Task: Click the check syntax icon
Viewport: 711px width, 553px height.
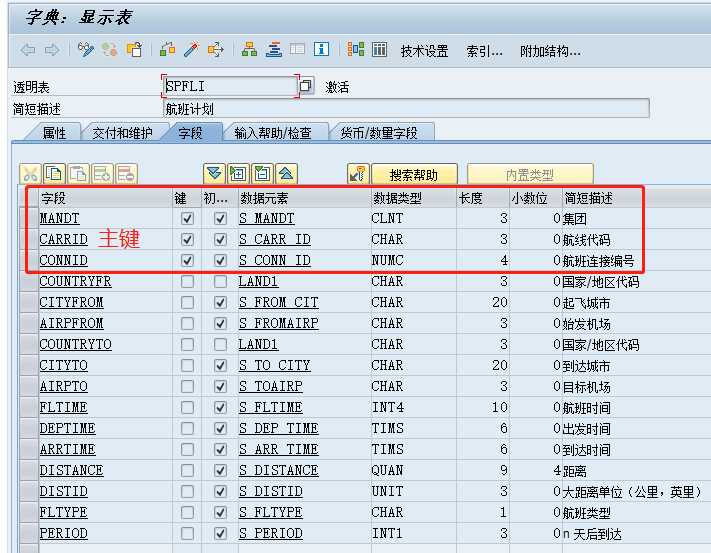Action: [167, 49]
